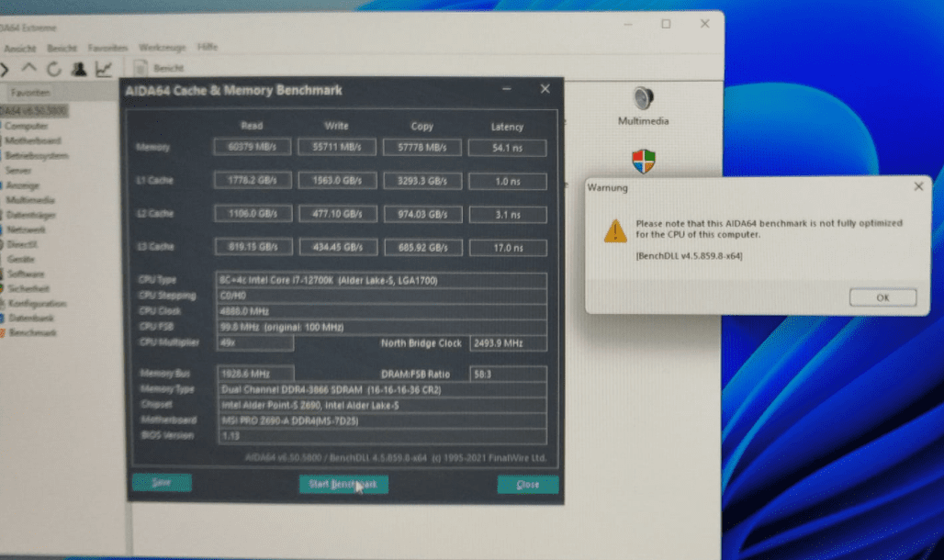Screen dimensions: 944x560
Task: Open the Bericht menu in menu bar
Action: 62,48
